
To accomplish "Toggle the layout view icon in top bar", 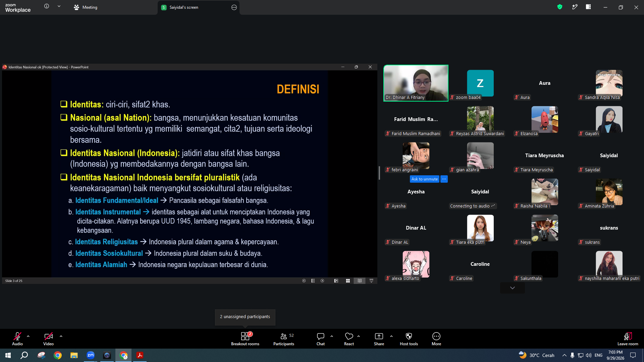I will [x=588, y=7].
